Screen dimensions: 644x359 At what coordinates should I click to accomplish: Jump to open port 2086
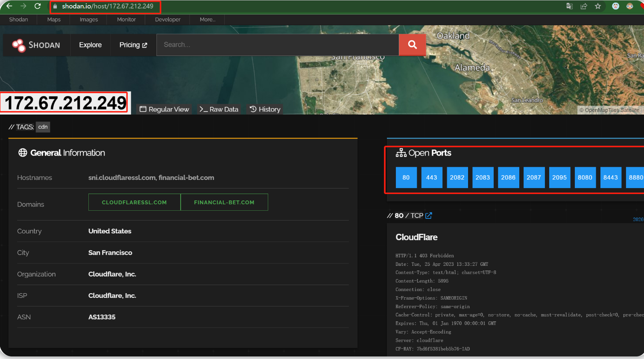509,177
